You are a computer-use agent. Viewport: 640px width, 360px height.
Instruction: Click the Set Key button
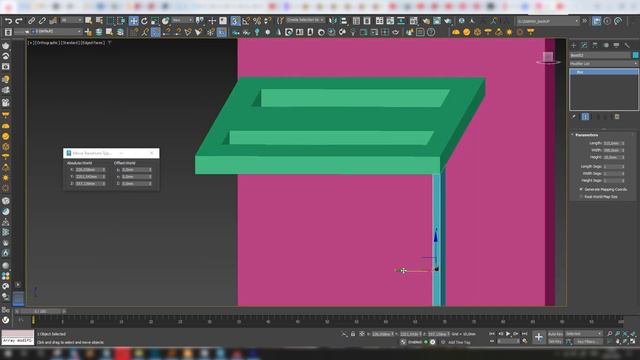pyautogui.click(x=555, y=341)
